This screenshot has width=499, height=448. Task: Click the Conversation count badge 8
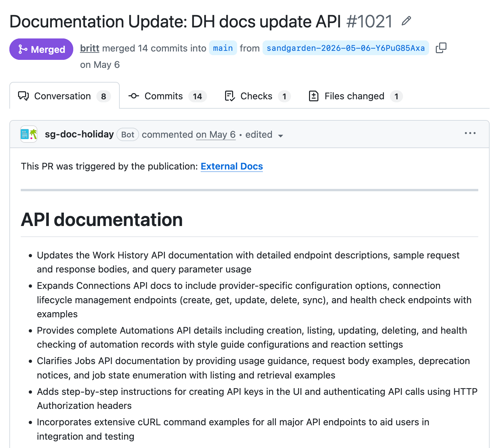click(x=104, y=96)
